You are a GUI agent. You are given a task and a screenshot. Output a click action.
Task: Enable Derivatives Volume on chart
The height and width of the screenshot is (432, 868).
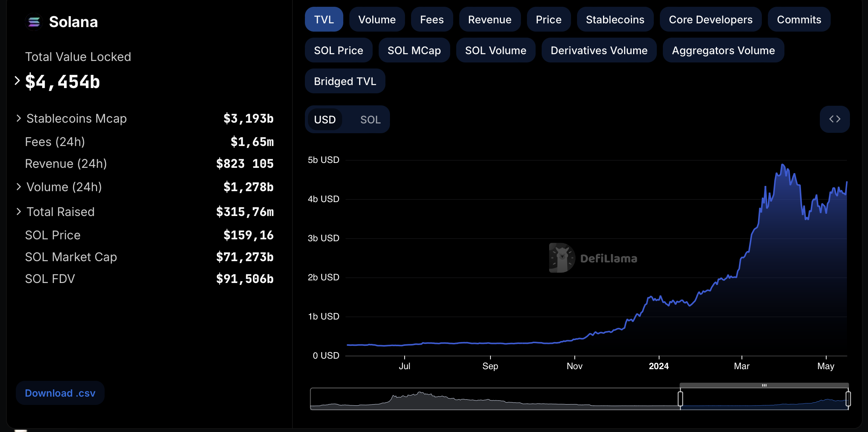coord(599,50)
